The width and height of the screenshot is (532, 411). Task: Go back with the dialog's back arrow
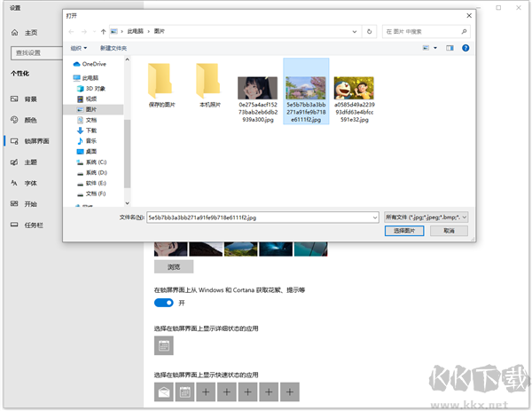click(71, 32)
